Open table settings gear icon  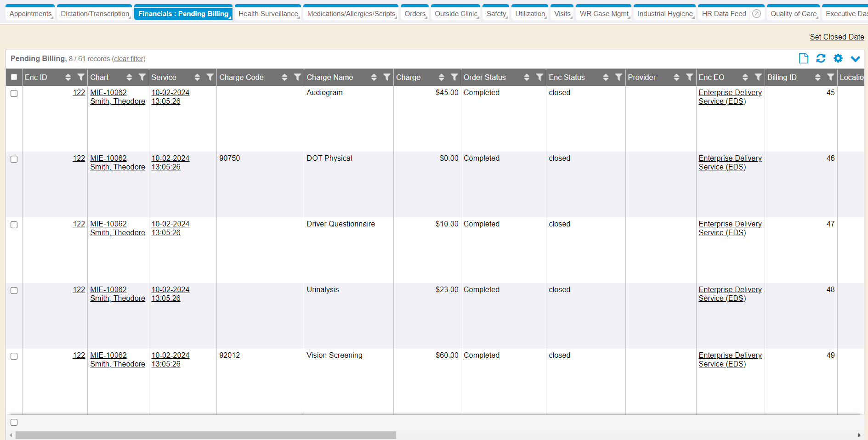point(838,58)
